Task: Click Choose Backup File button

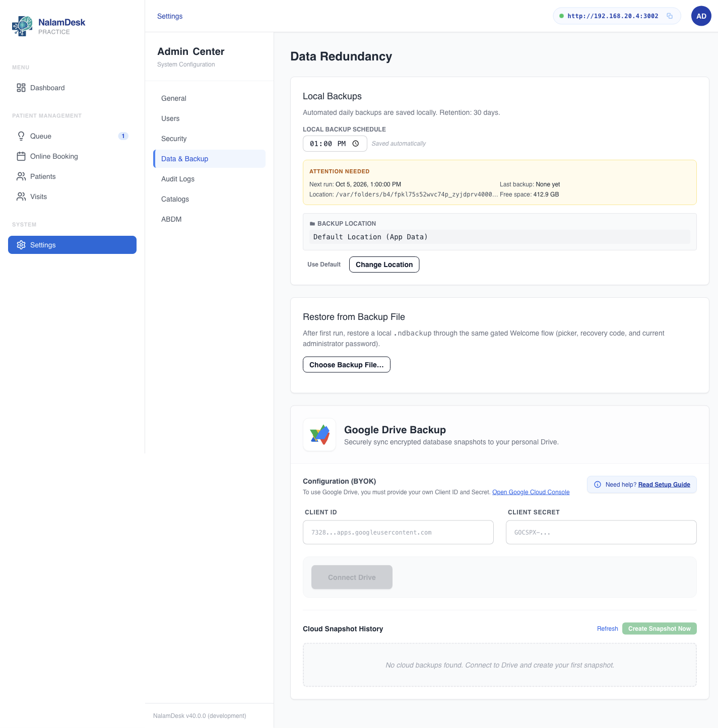Action: [x=347, y=365]
